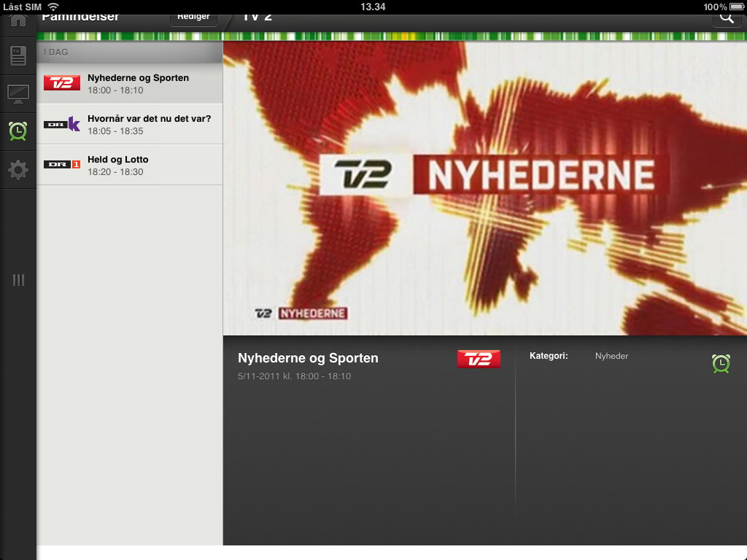Open the settings gear icon
747x560 pixels.
18,170
